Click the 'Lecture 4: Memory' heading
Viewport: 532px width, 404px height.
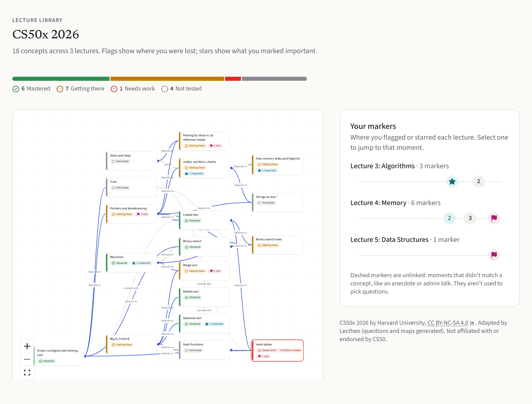pos(378,203)
